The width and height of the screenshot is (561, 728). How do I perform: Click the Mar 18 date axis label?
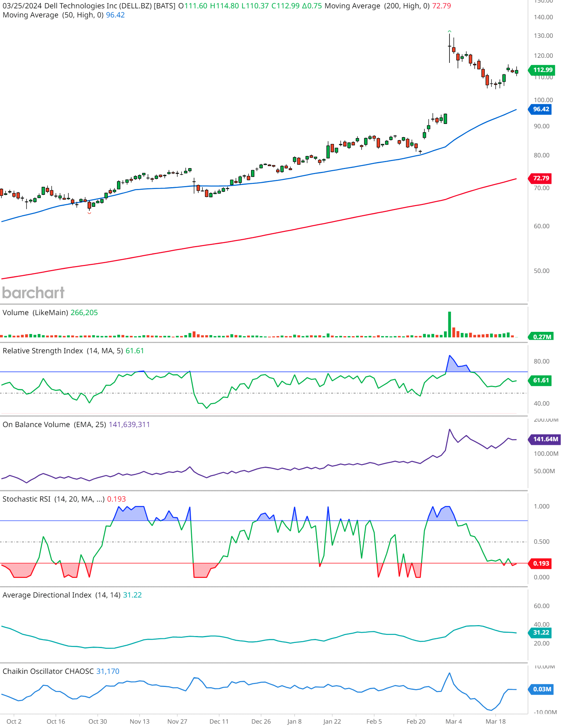tap(496, 721)
